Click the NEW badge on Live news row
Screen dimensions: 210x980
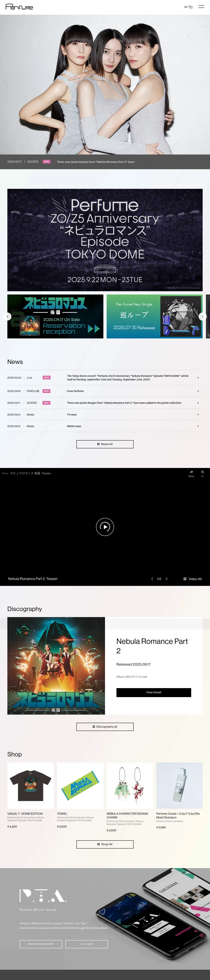click(46, 378)
